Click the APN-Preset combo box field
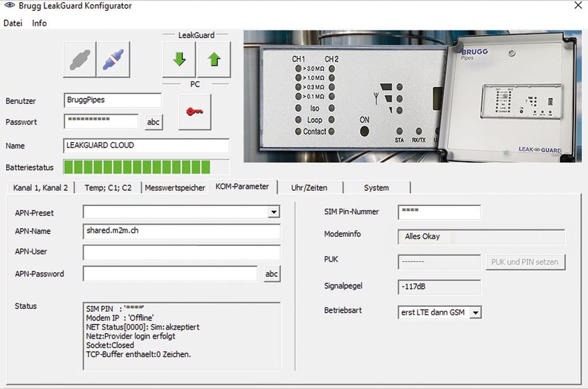588x389 pixels. coord(181,212)
